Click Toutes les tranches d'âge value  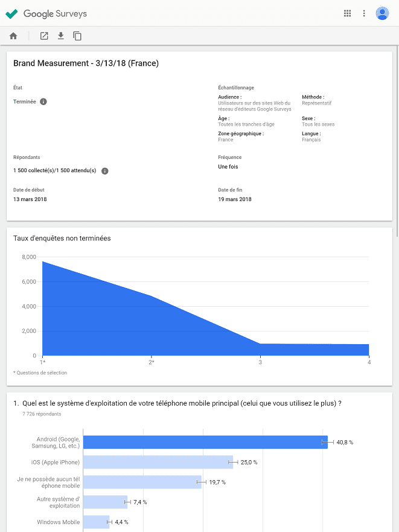click(x=246, y=124)
